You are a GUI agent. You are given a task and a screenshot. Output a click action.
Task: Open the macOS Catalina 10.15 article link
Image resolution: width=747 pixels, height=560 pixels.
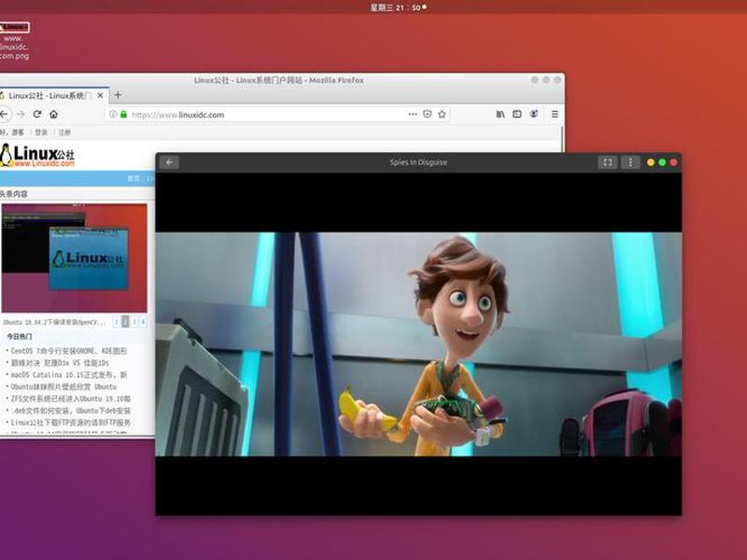pos(68,375)
